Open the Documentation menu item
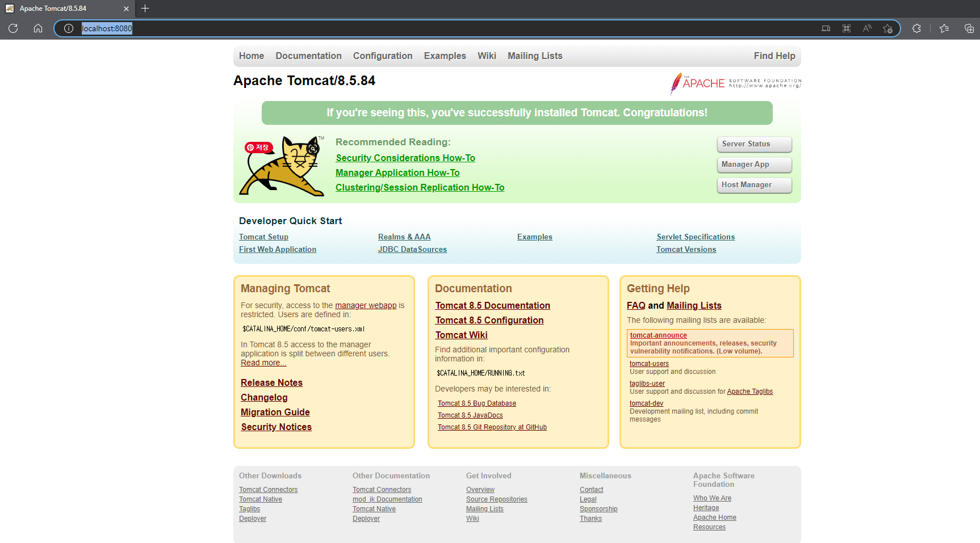Viewport: 980px width, 543px height. 309,56
